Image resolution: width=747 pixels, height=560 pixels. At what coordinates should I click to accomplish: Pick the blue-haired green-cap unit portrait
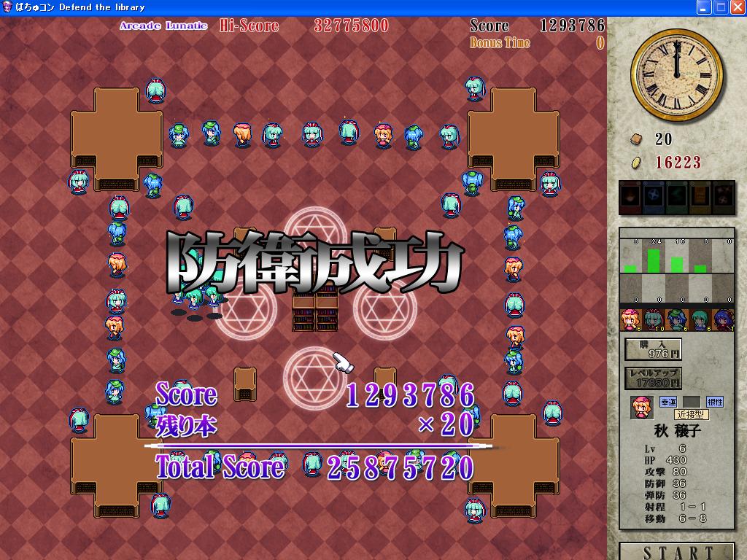[677, 319]
